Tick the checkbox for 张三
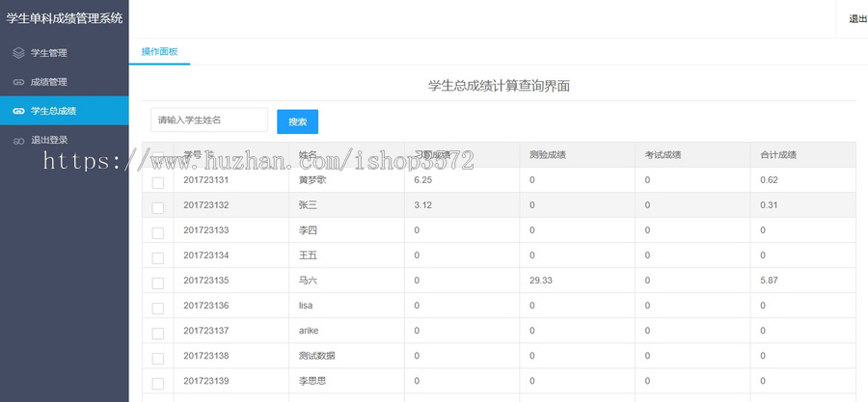The height and width of the screenshot is (402, 868). pos(158,207)
